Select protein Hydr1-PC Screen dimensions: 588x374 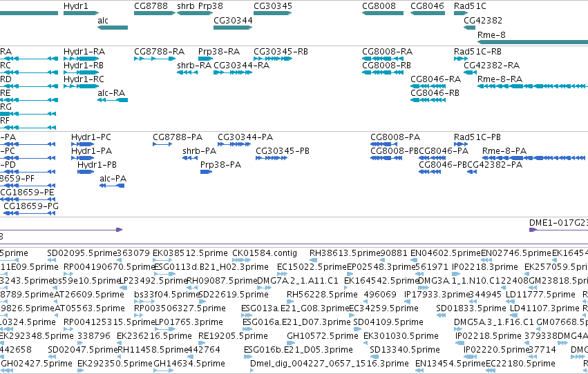tap(82, 144)
